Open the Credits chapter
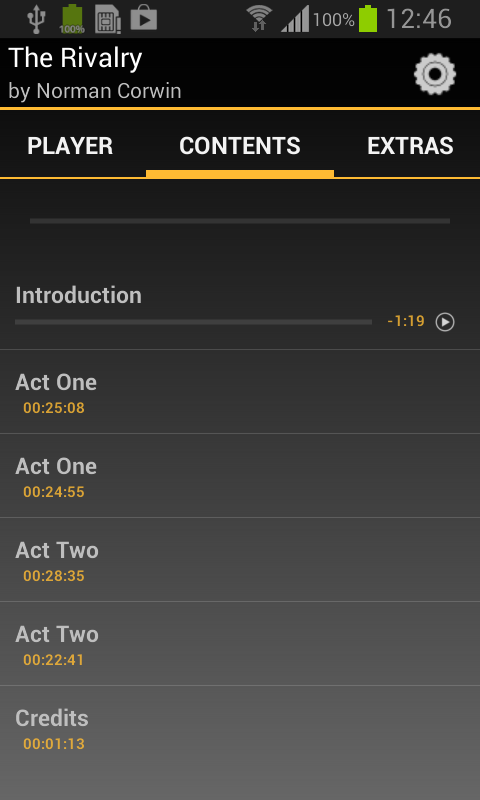 coord(240,728)
